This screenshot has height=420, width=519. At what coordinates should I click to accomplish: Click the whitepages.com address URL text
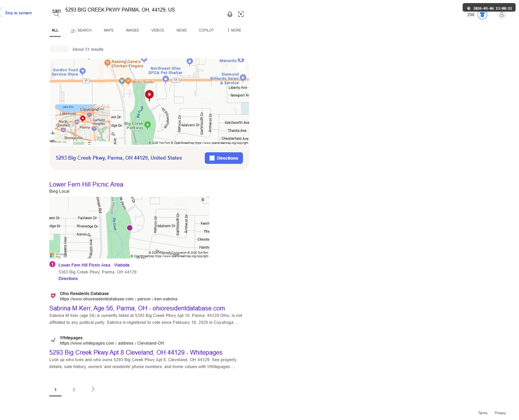(112, 343)
